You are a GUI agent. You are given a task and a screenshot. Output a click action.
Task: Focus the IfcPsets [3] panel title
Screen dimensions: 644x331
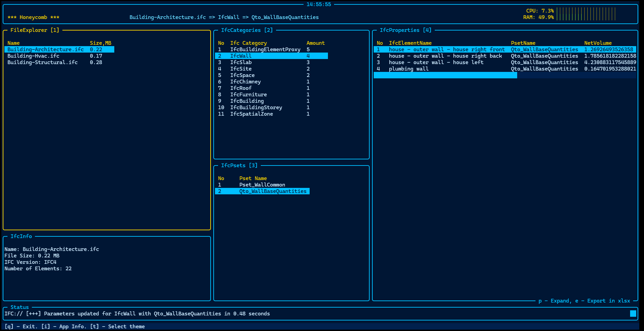point(239,165)
